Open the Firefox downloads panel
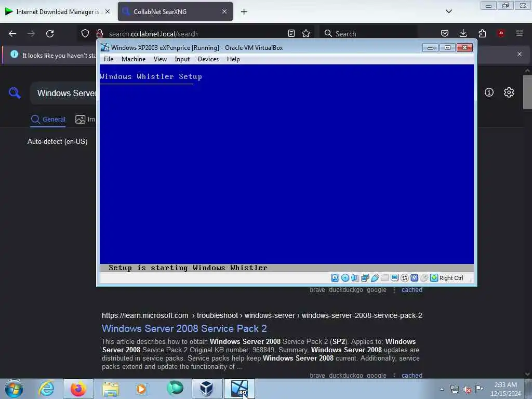The image size is (532, 399). pyautogui.click(x=463, y=33)
